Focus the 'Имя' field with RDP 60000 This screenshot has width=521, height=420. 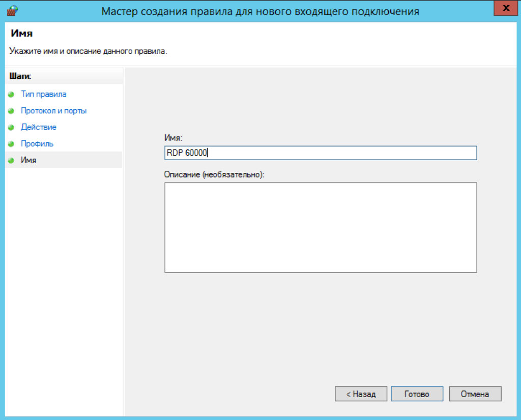click(321, 153)
